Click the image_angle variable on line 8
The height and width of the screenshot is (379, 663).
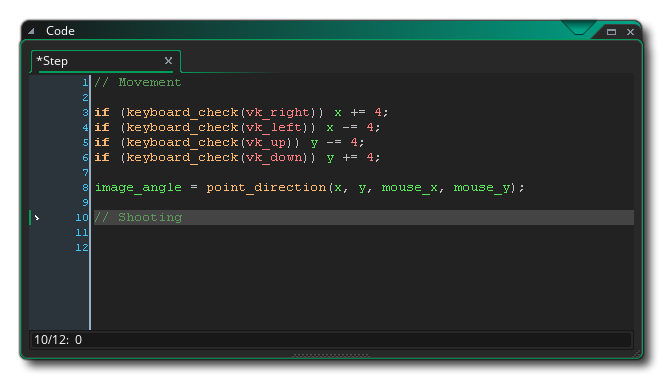point(138,187)
